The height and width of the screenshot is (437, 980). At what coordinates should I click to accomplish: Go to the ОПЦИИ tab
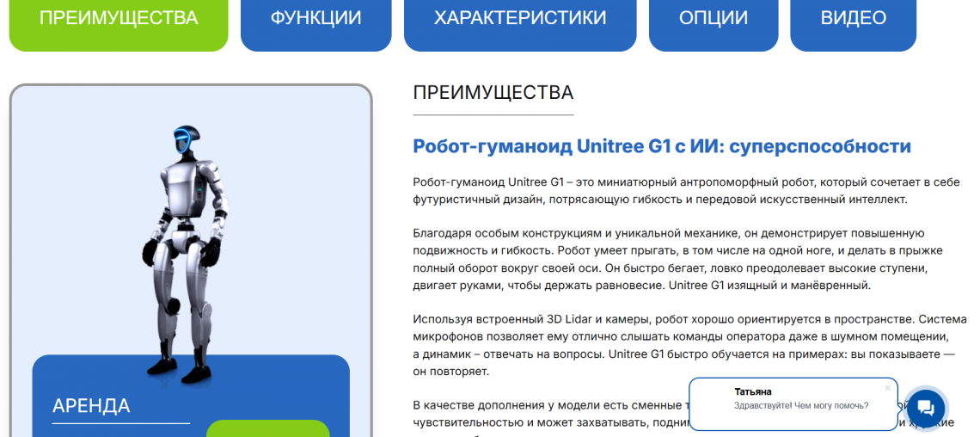713,19
